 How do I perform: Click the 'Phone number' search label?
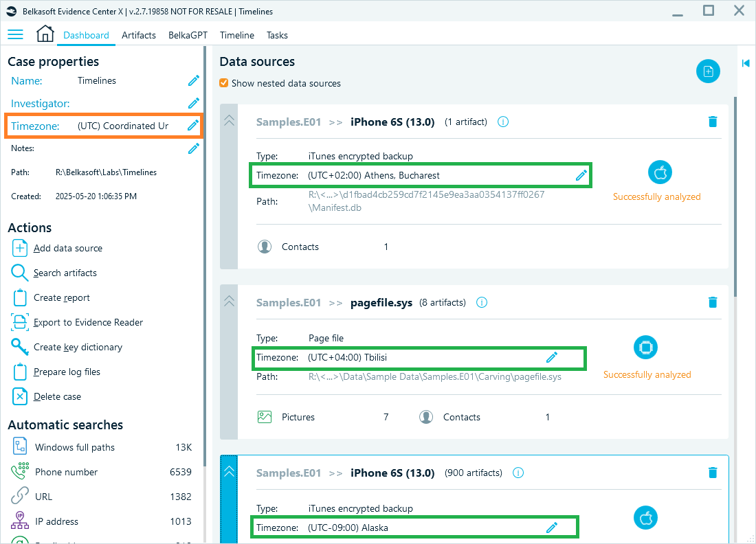(66, 472)
